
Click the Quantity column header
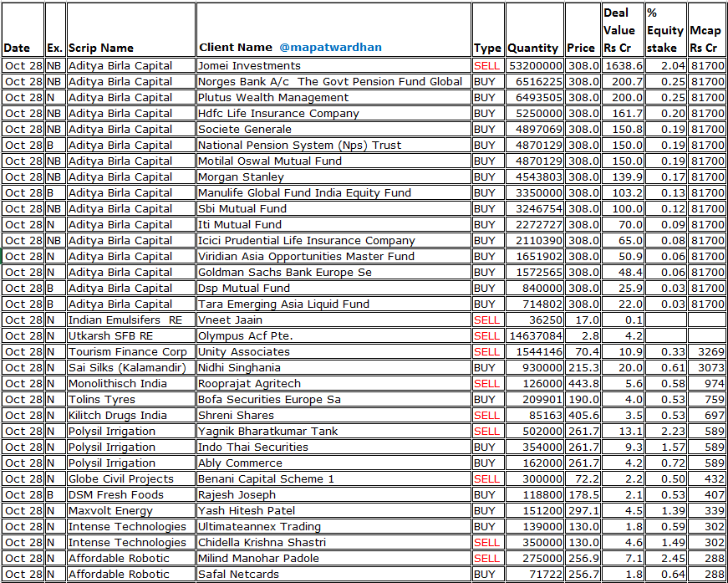[535, 30]
